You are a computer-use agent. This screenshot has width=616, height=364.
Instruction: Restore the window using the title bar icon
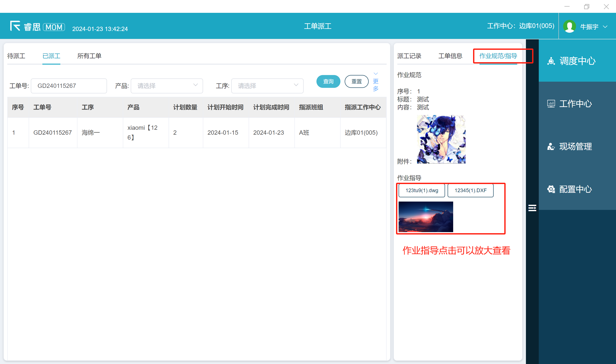586,7
